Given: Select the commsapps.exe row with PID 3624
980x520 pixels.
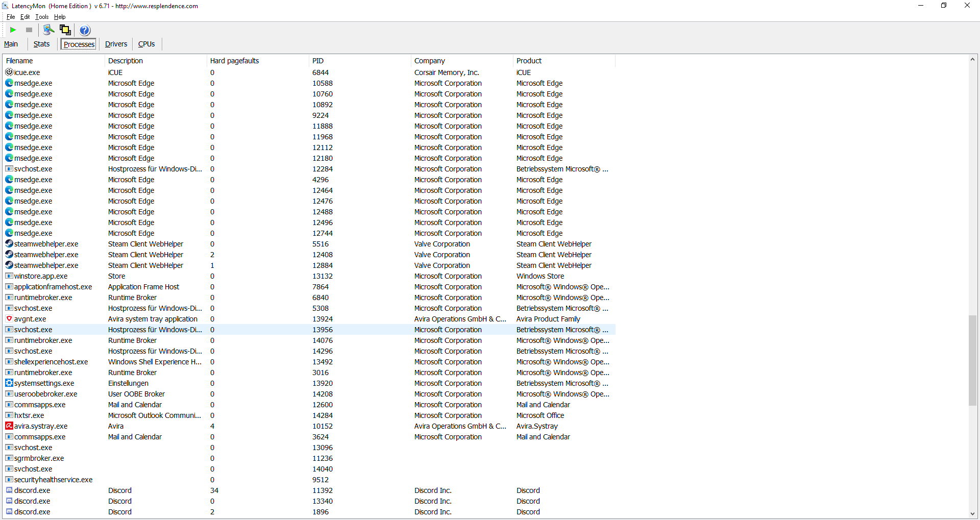Looking at the screenshot, I should [309, 437].
